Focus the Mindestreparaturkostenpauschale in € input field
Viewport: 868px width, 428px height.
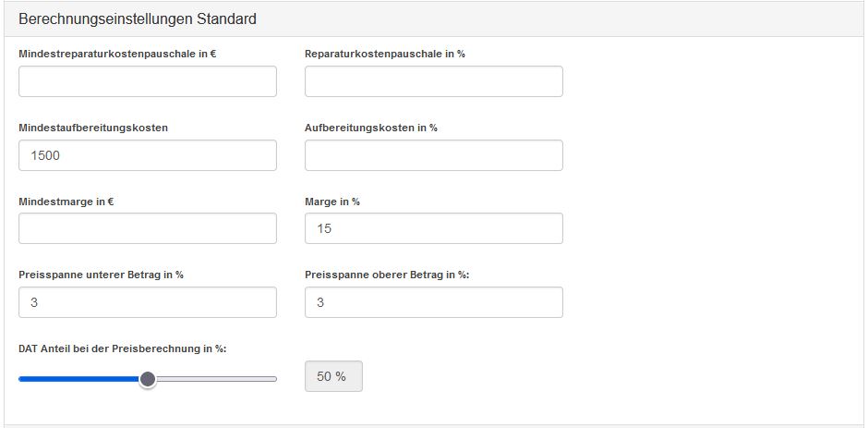coord(147,81)
